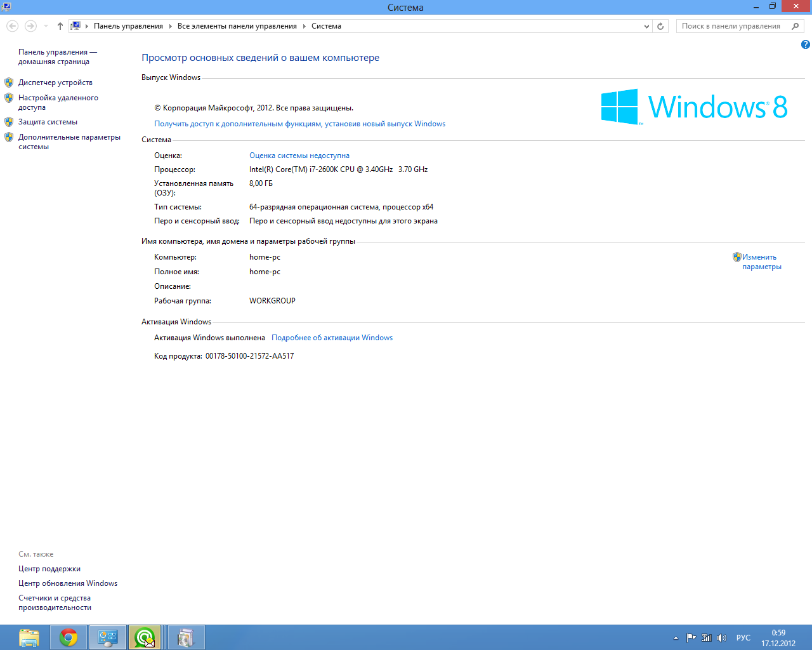Click the computer icon in address bar

(x=75, y=26)
